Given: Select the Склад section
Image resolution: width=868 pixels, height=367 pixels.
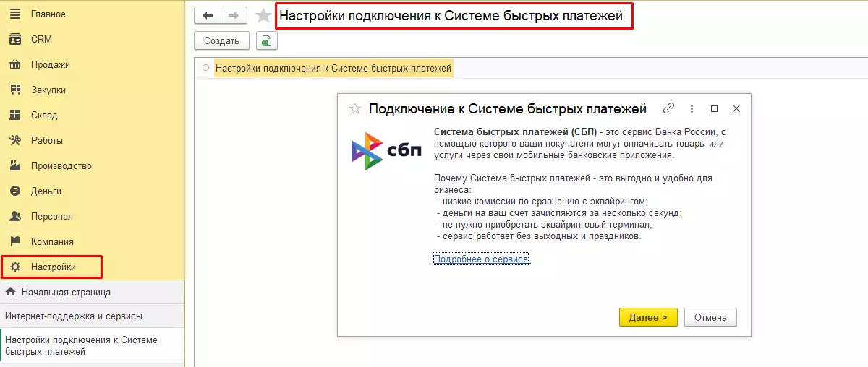Looking at the screenshot, I should click(x=44, y=115).
